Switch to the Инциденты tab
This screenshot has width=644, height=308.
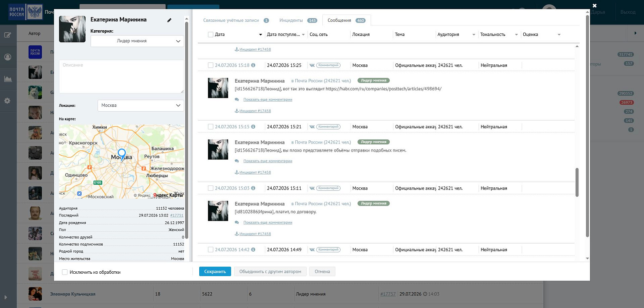click(298, 20)
